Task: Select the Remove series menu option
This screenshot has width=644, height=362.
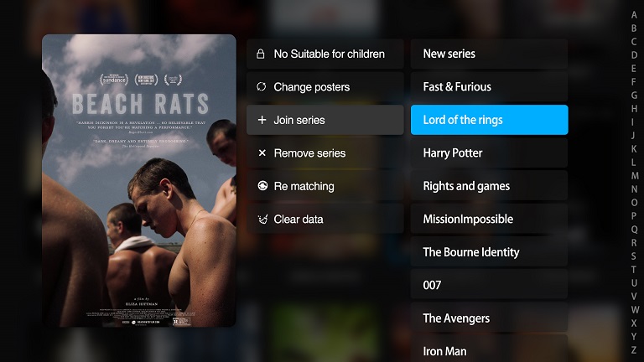Action: pos(325,153)
